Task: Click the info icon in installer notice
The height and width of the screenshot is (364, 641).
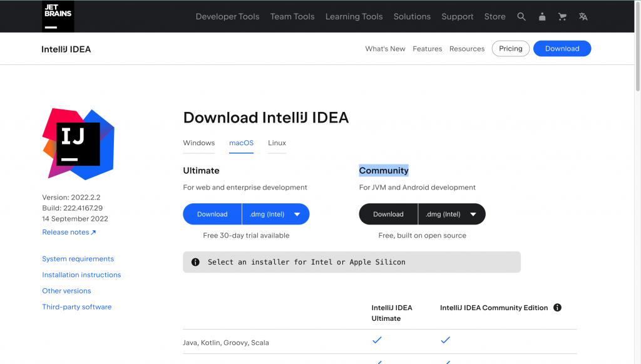Action: 195,262
